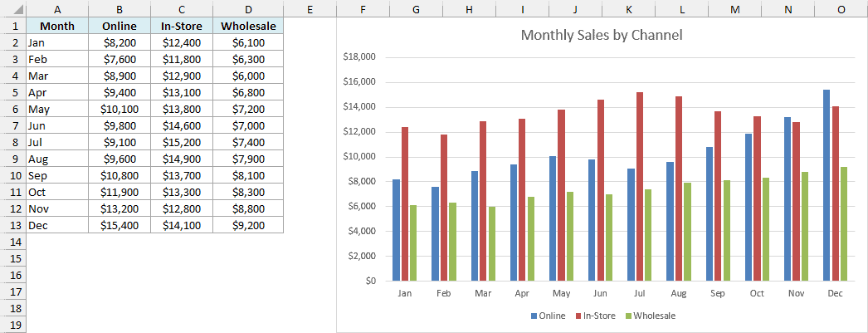868x333 pixels.
Task: Click chart title Monthly Sales by Channel
Action: 602,36
